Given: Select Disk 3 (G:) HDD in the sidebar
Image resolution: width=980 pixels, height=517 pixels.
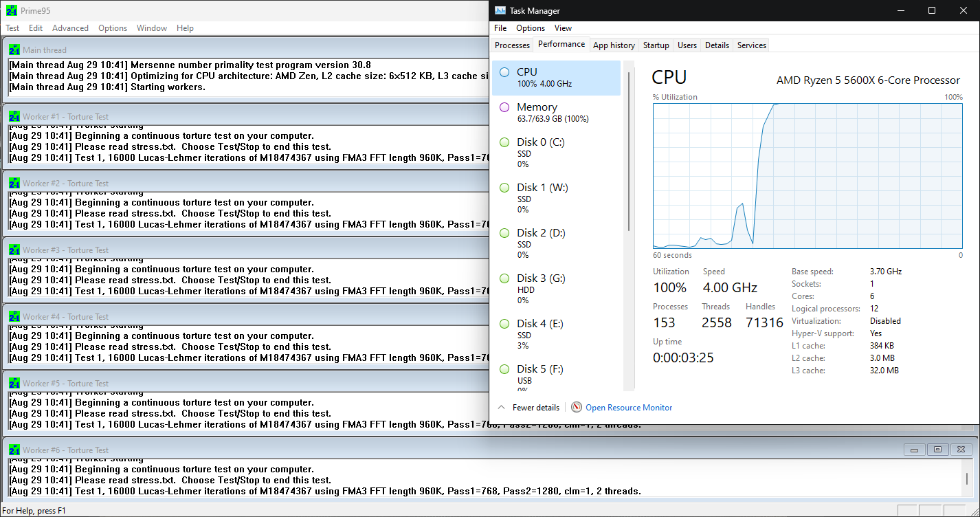Looking at the screenshot, I should [x=556, y=289].
